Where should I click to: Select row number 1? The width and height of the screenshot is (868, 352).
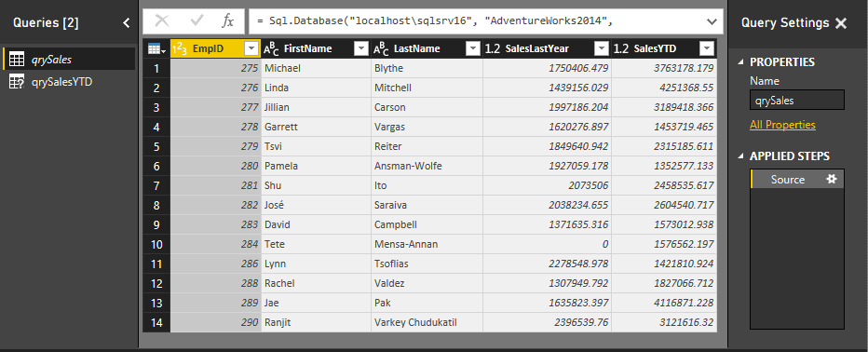click(156, 68)
